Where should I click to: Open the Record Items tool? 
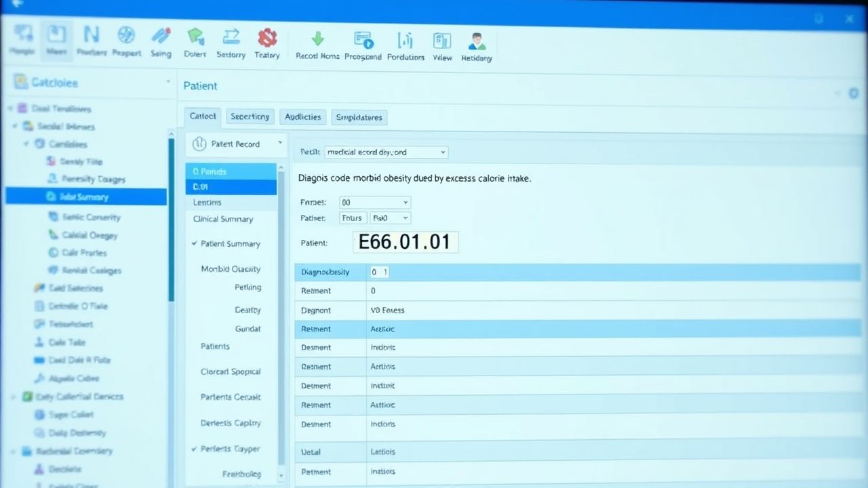click(x=316, y=39)
